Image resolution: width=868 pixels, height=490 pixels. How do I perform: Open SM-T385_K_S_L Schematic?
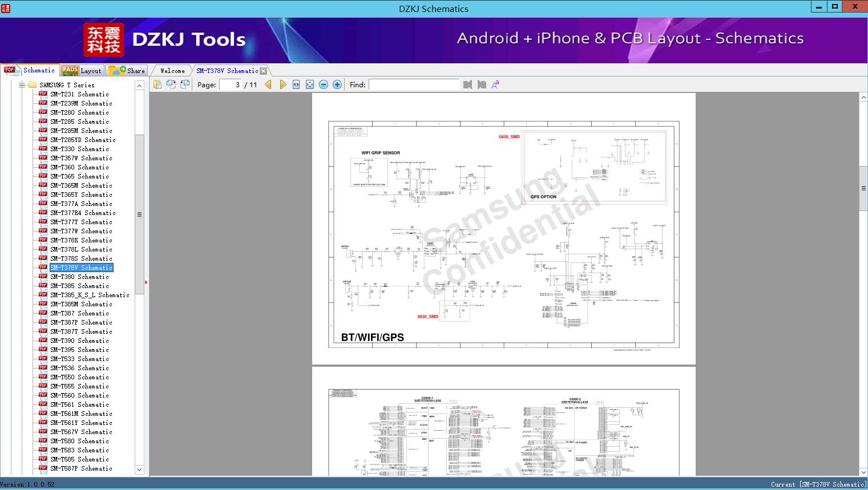(90, 295)
